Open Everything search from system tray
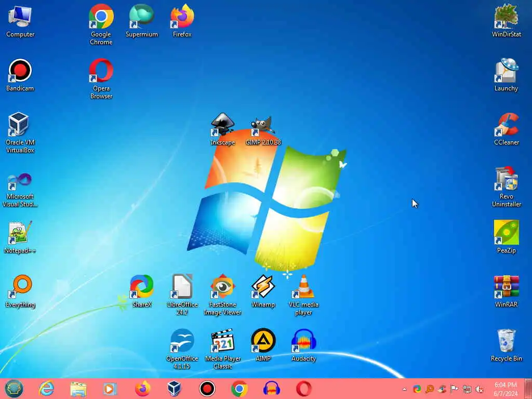This screenshot has width=532, height=399. pos(430,389)
